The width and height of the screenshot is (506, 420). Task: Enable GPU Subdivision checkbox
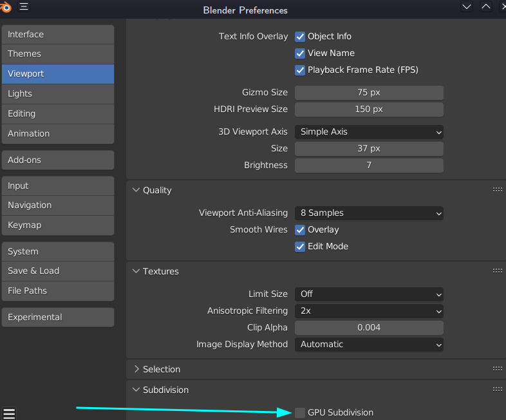pos(300,412)
